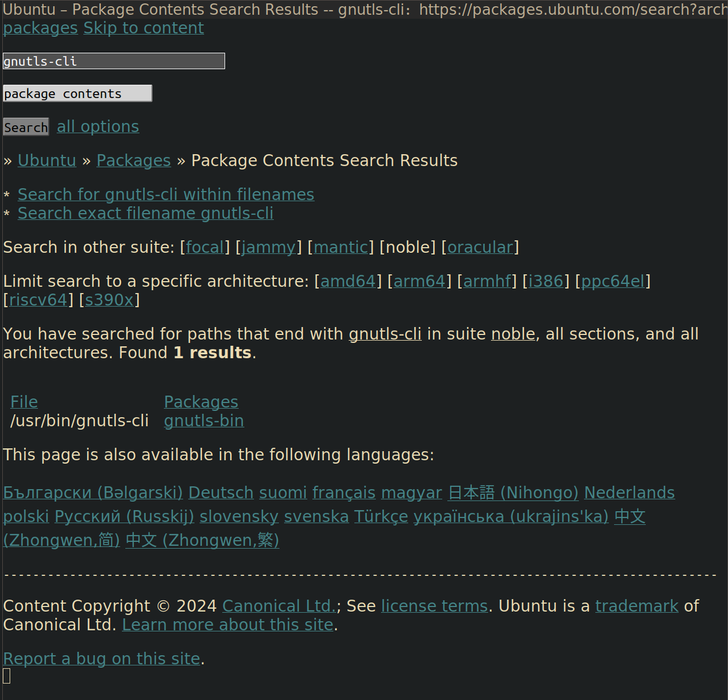Go to the Ubuntu breadcrumb link
The width and height of the screenshot is (728, 700).
47,160
